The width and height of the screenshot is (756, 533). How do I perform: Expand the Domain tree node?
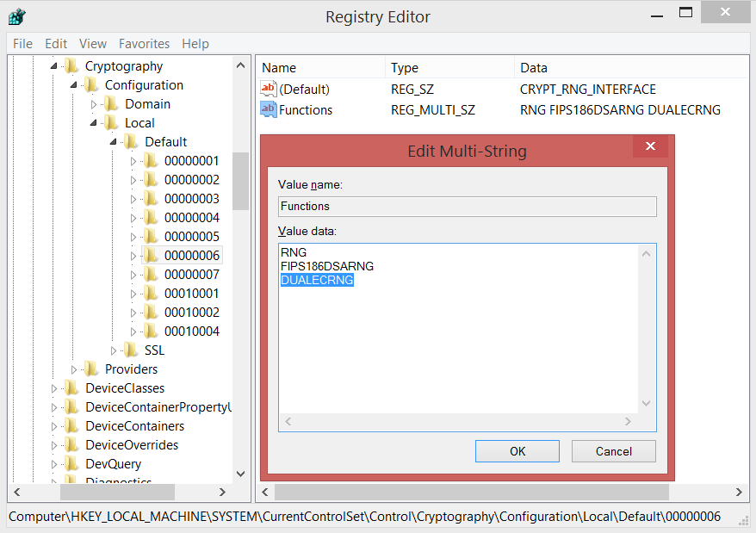pyautogui.click(x=94, y=104)
